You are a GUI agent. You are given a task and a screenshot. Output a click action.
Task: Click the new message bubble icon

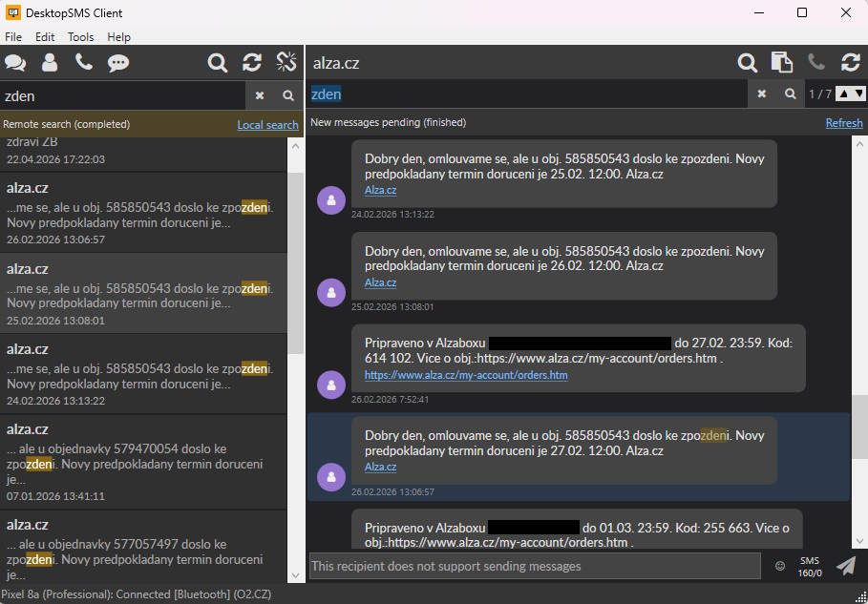(x=117, y=63)
